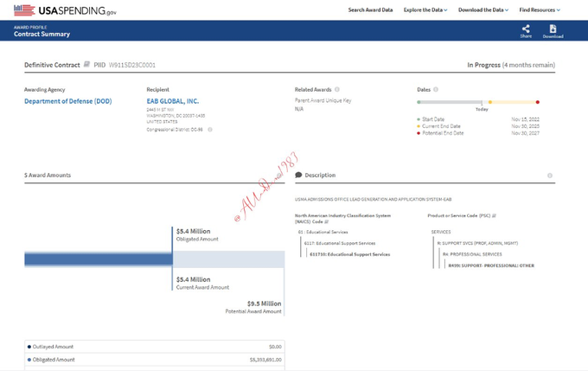Open the Find Resources dropdown
The width and height of the screenshot is (588, 371).
click(x=540, y=10)
